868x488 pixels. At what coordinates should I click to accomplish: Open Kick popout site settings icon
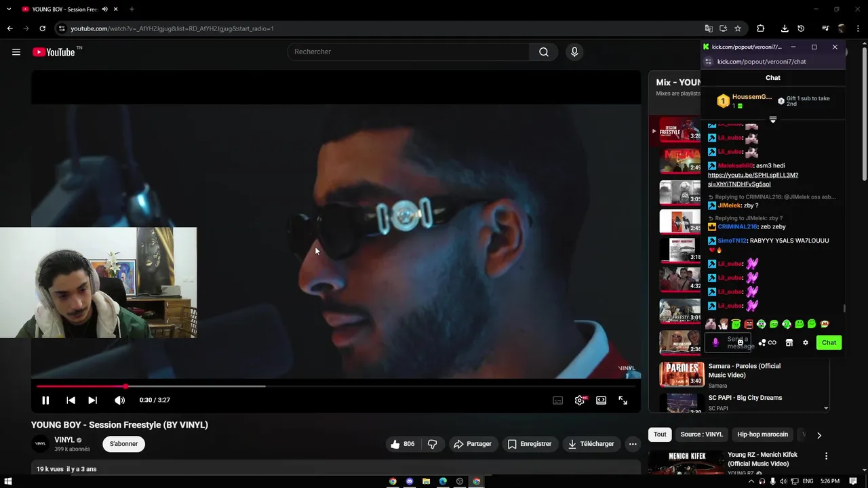708,62
